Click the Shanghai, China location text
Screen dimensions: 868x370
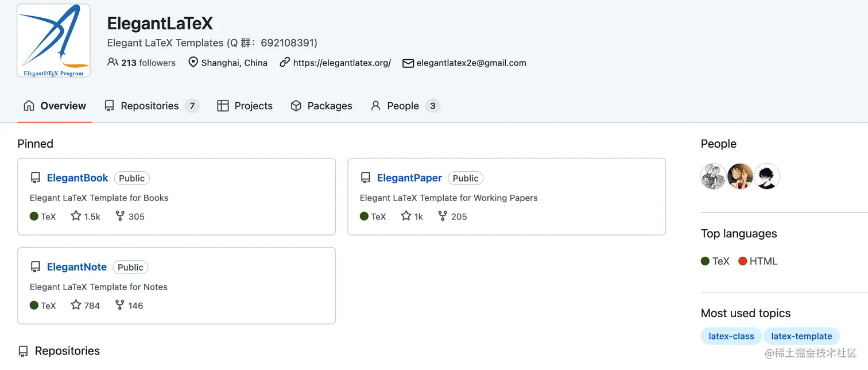tap(234, 63)
